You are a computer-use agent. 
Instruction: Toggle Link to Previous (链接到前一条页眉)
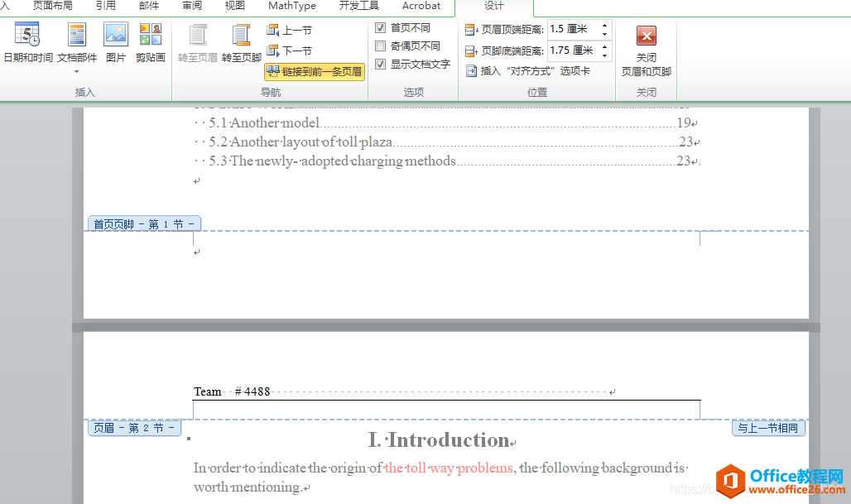click(x=315, y=71)
